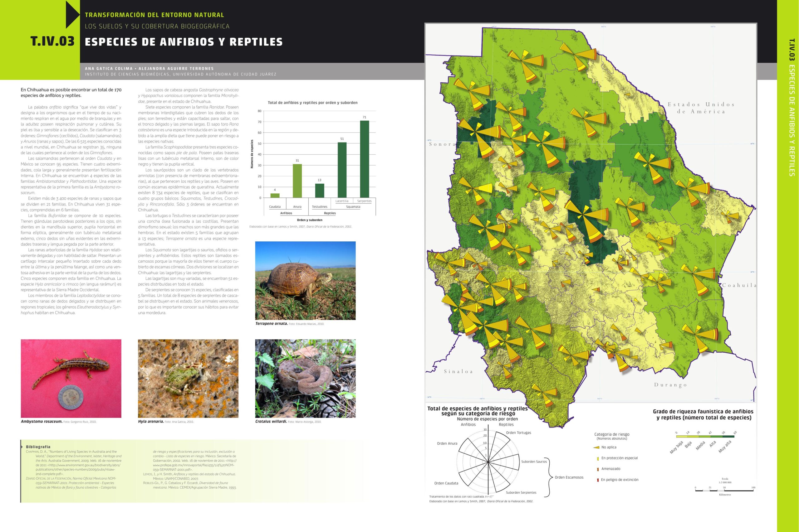The image size is (799, 532).
Task: Click the Anura bar labeled 31
Action: [x=297, y=181]
